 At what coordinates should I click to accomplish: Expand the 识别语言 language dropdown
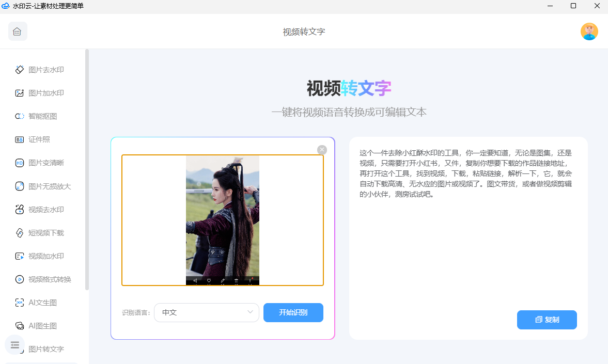tap(206, 312)
